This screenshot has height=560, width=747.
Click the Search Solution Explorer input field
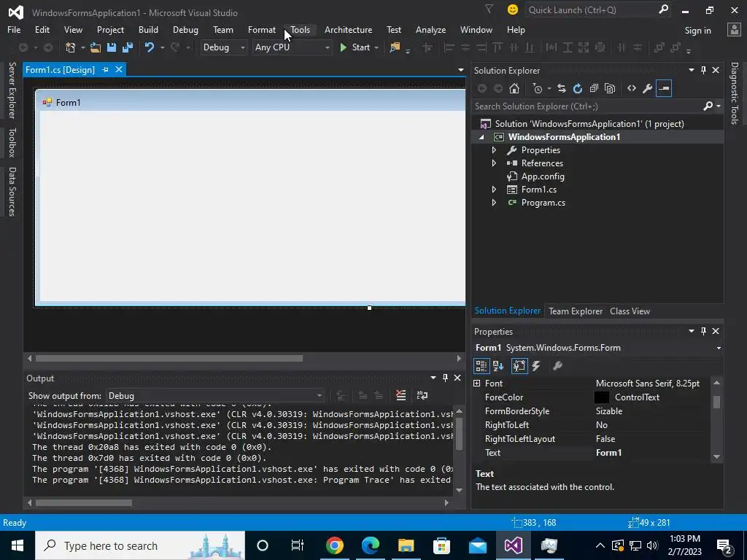click(x=589, y=106)
